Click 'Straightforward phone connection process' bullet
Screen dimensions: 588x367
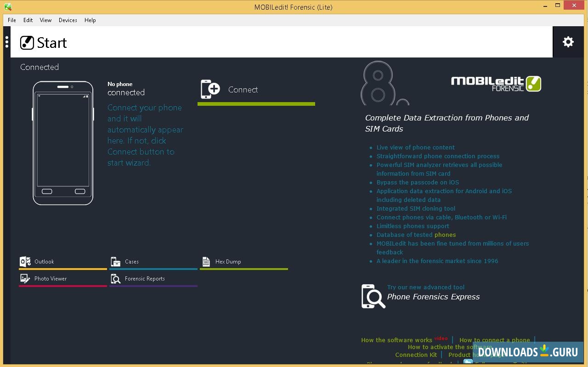point(438,156)
